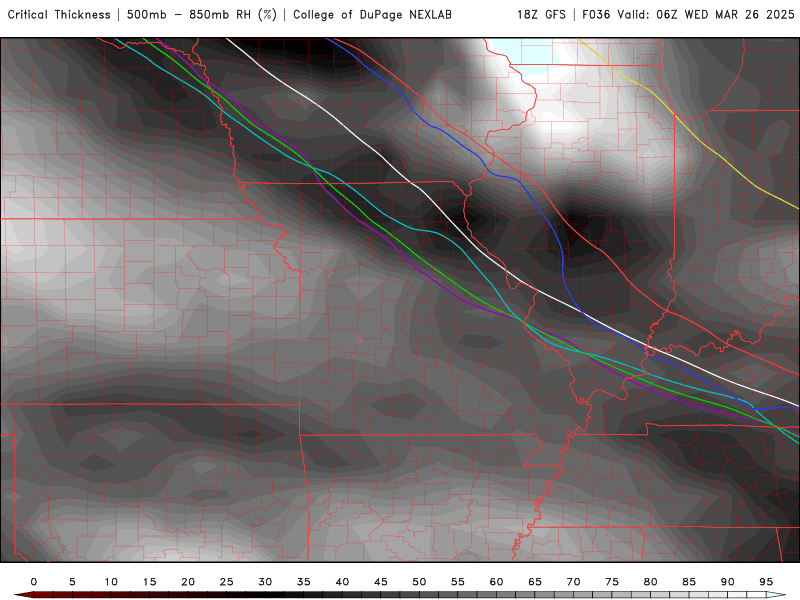Click the "0" value on the colorbar scale

pos(34,582)
